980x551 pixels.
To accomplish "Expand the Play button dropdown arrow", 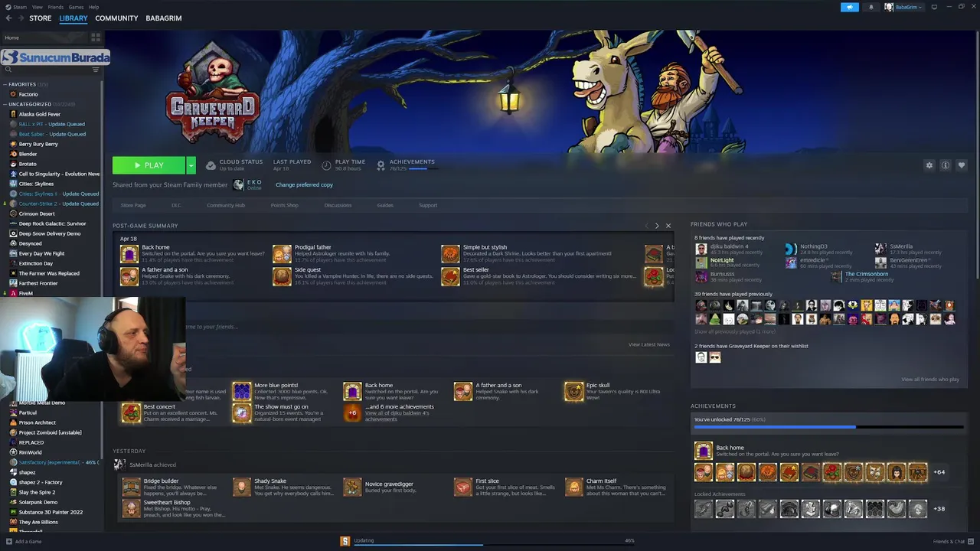I will (x=191, y=165).
